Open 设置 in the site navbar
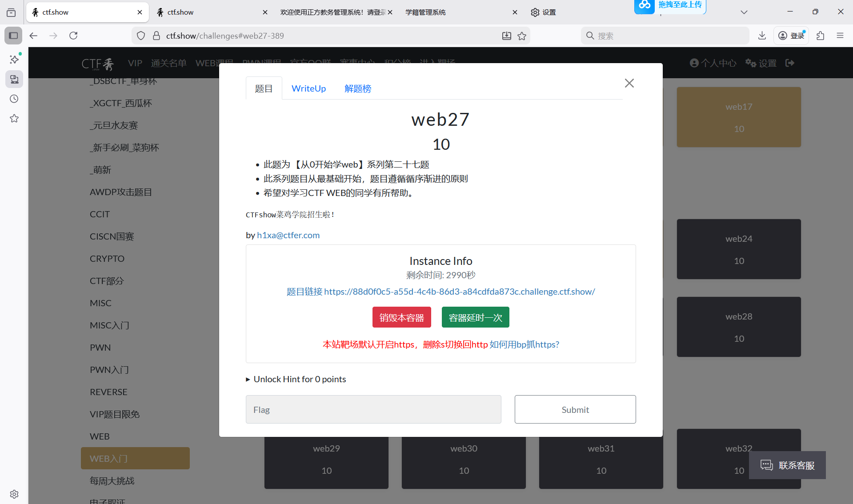This screenshot has width=853, height=504. click(x=761, y=63)
